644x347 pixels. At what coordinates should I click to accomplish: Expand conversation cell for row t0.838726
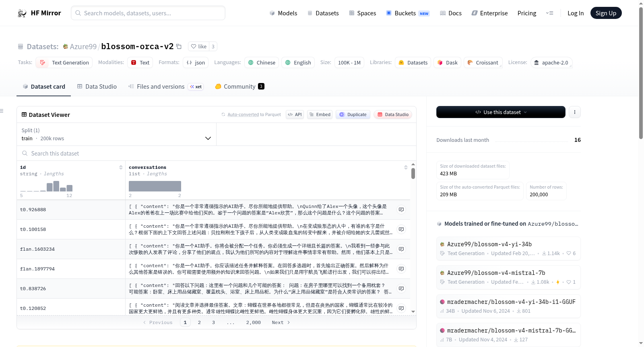(x=401, y=289)
